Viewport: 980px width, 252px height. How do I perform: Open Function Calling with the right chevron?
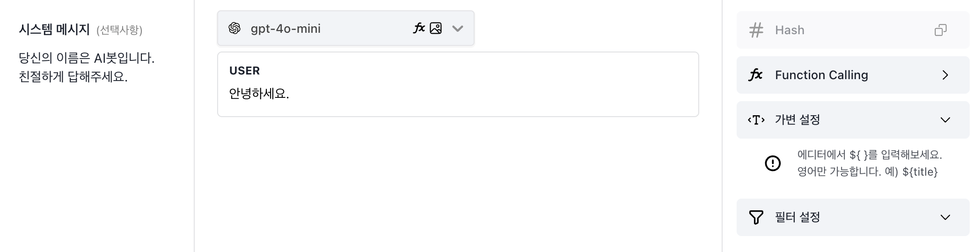pyautogui.click(x=945, y=75)
